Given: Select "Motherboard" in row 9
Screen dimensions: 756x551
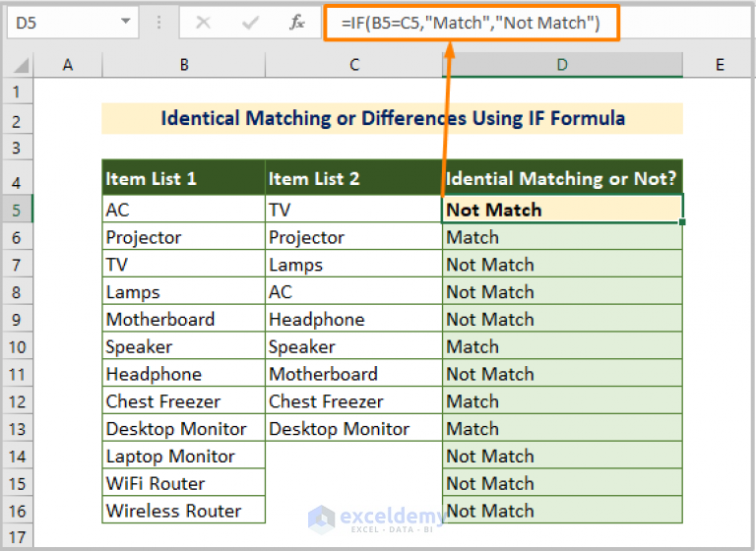Looking at the screenshot, I should pyautogui.click(x=184, y=319).
